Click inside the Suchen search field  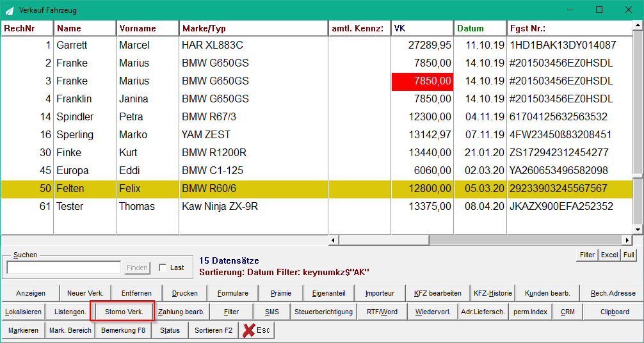click(x=63, y=267)
